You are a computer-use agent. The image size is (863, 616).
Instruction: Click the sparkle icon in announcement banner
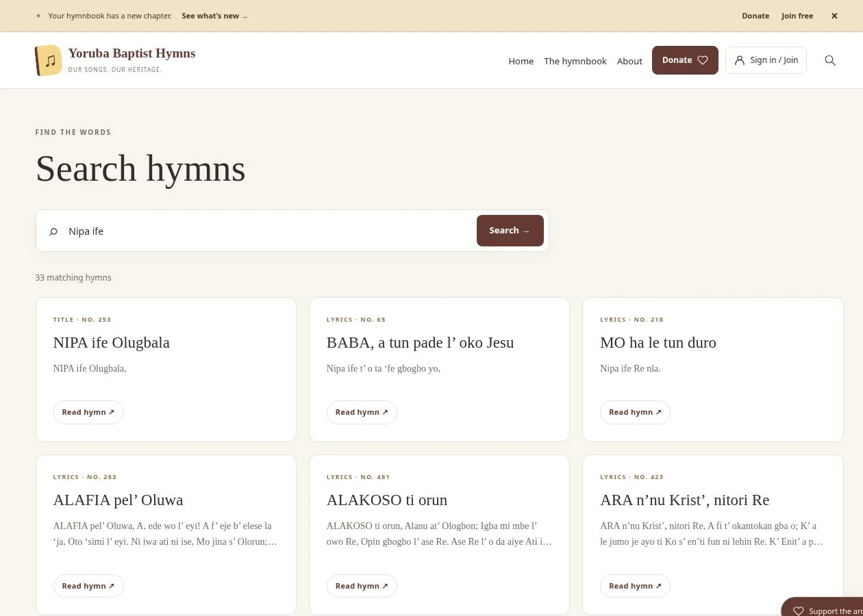(38, 16)
